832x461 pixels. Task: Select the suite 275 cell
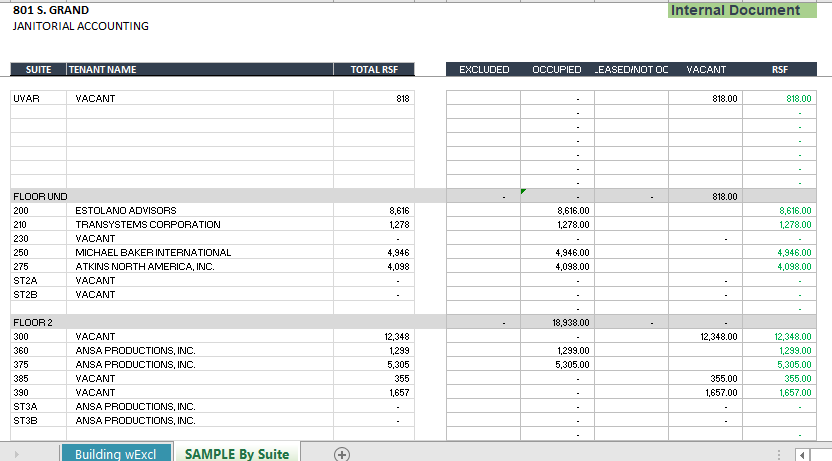click(x=39, y=266)
